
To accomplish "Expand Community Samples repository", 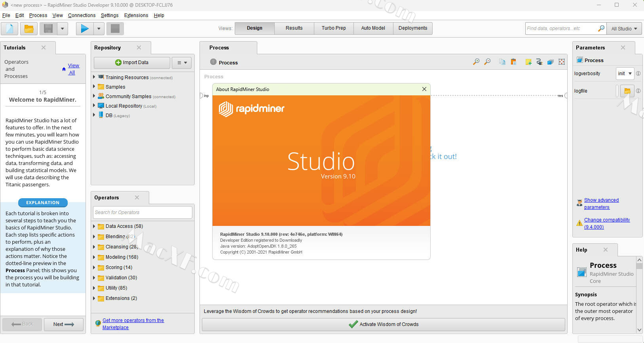I will 94,96.
